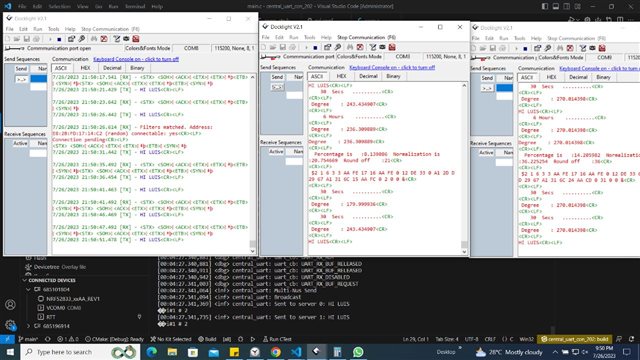Click Stop Communication (F6) in middle Docklight menu

[366, 37]
